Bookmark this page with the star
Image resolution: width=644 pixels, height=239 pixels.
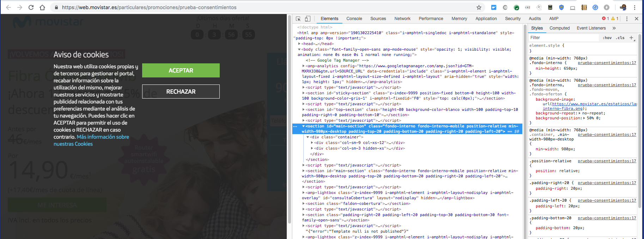pyautogui.click(x=479, y=7)
